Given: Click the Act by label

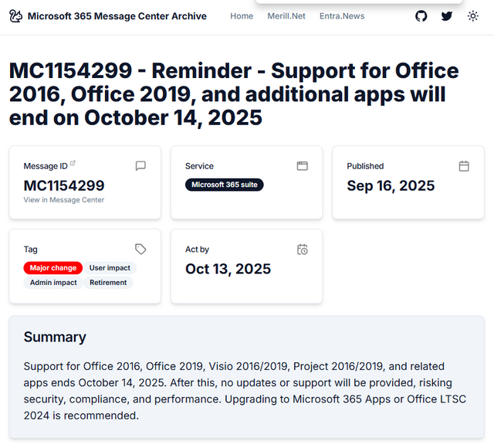Looking at the screenshot, I should tap(198, 249).
